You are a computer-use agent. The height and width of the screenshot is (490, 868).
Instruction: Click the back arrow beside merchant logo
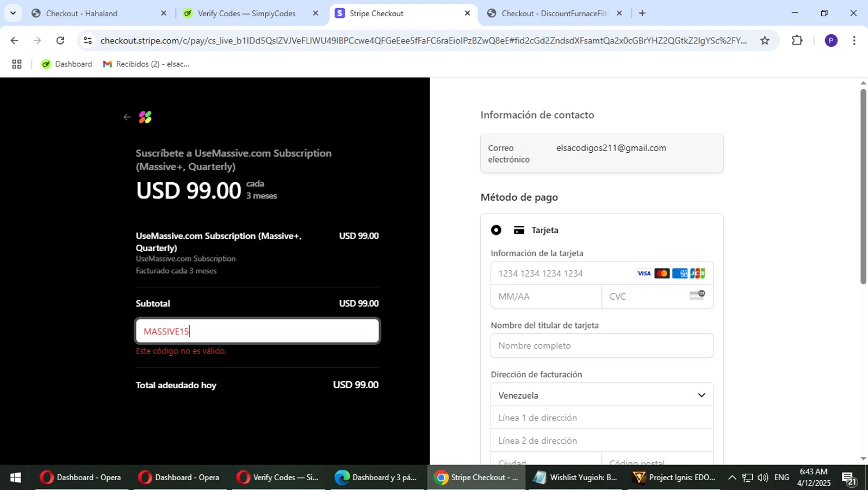127,117
